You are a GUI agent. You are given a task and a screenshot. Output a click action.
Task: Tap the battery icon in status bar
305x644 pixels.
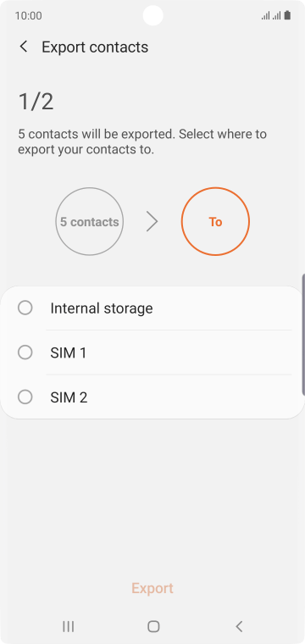point(288,15)
